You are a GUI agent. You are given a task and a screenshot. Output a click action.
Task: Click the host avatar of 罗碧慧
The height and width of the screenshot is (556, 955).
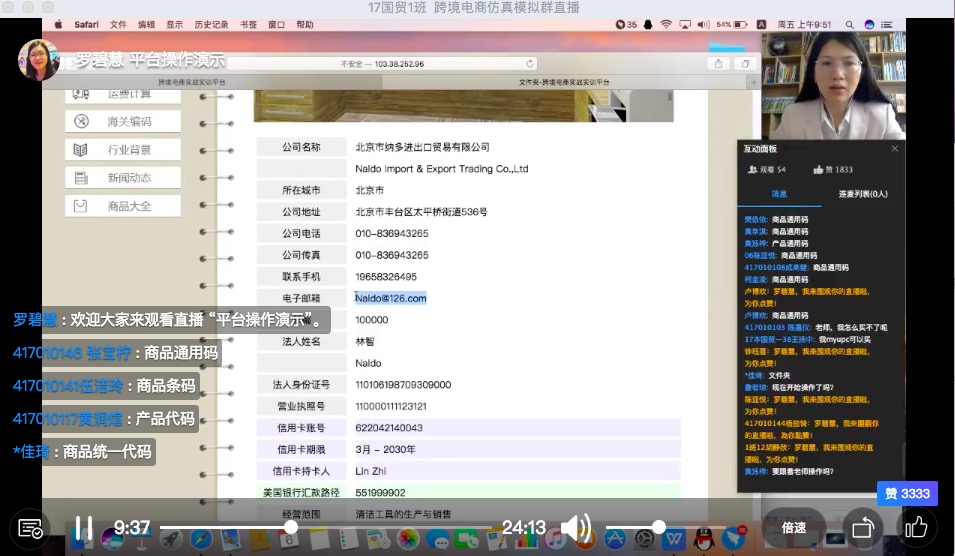click(39, 60)
